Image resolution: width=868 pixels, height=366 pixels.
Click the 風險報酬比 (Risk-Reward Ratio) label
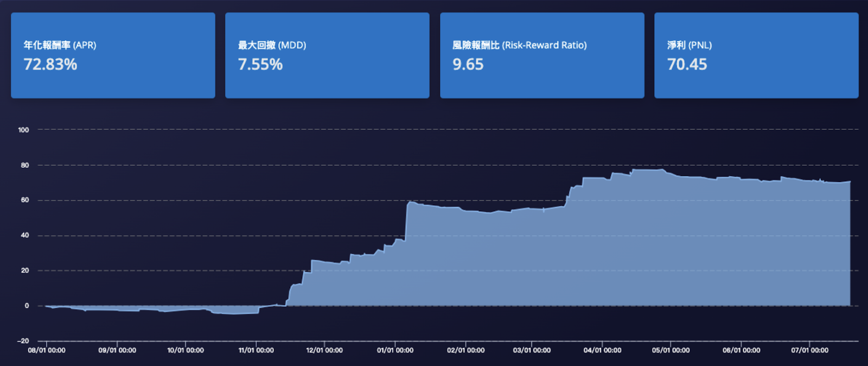pyautogui.click(x=520, y=45)
